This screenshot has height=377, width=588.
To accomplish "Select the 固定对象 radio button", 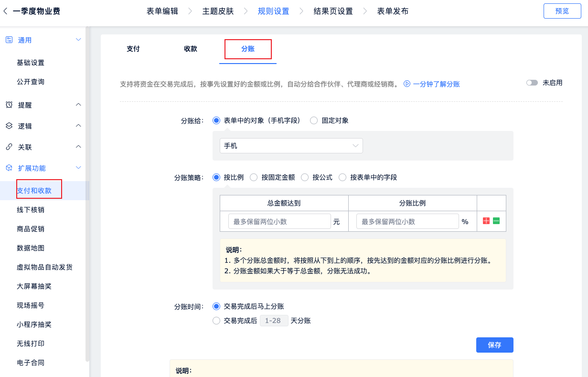I will click(x=314, y=120).
